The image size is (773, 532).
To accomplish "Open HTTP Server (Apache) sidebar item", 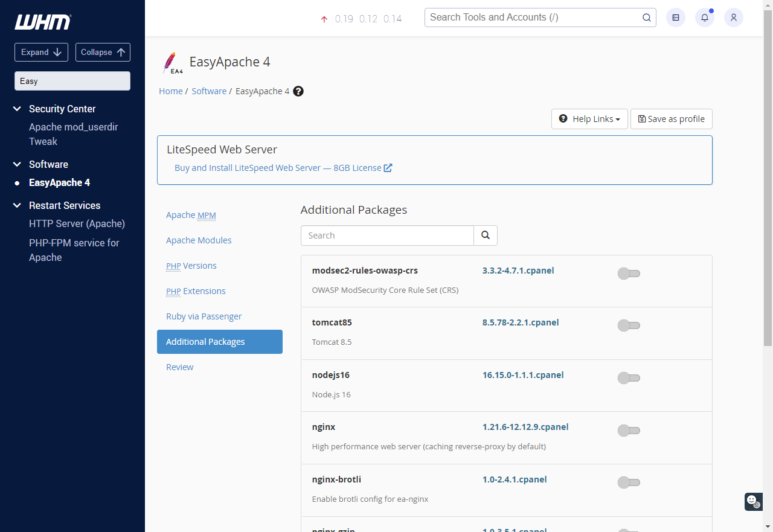I will pyautogui.click(x=77, y=223).
